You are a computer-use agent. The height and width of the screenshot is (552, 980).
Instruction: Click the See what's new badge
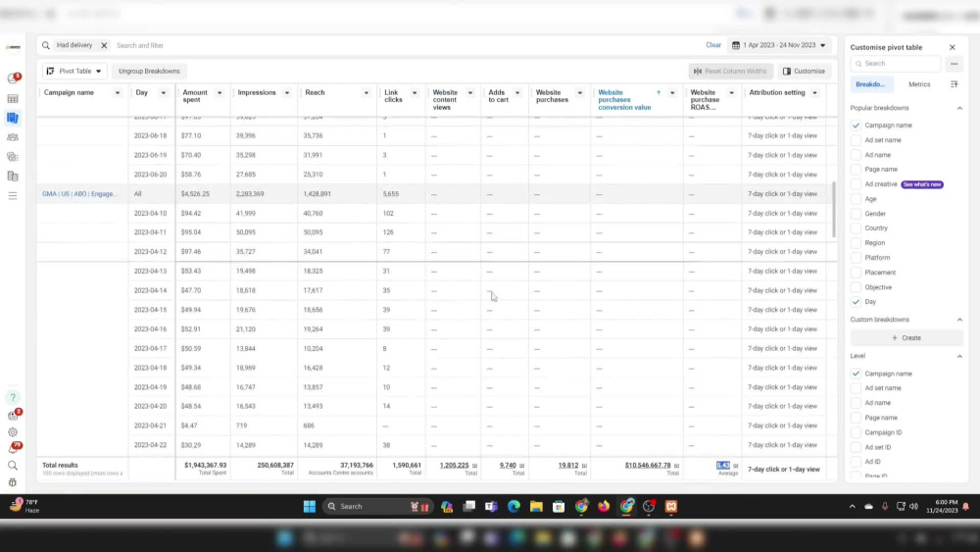click(922, 184)
